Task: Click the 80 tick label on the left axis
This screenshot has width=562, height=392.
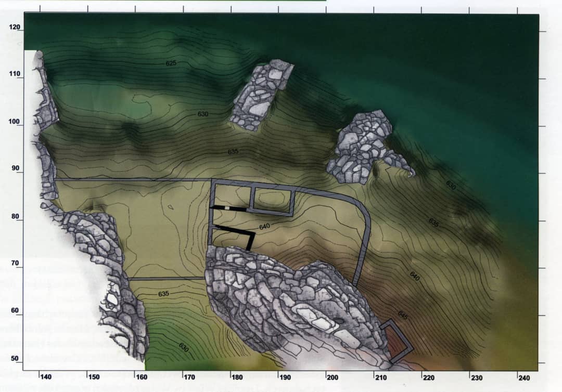Action: pyautogui.click(x=15, y=217)
